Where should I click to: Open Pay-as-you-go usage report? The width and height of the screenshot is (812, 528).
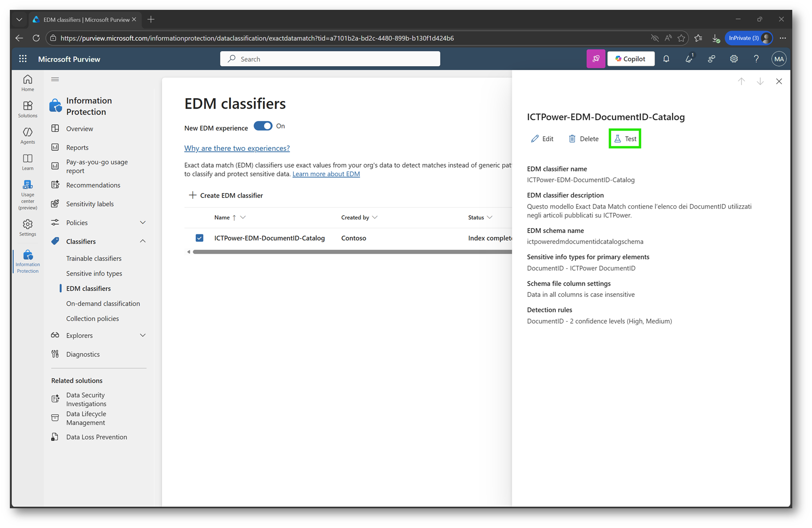coord(97,166)
